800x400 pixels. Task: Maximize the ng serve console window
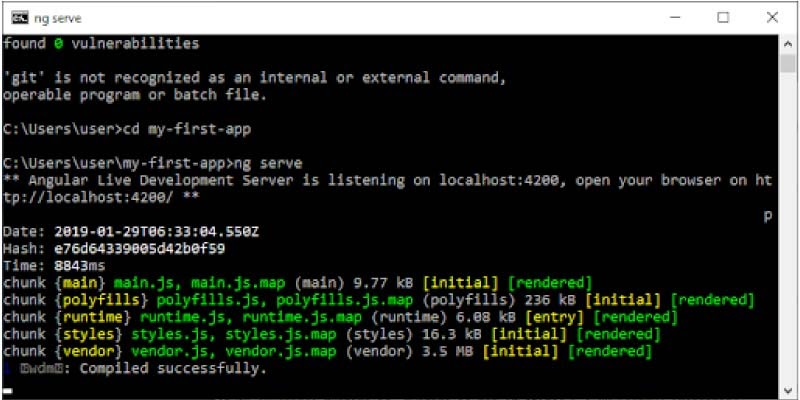(723, 18)
